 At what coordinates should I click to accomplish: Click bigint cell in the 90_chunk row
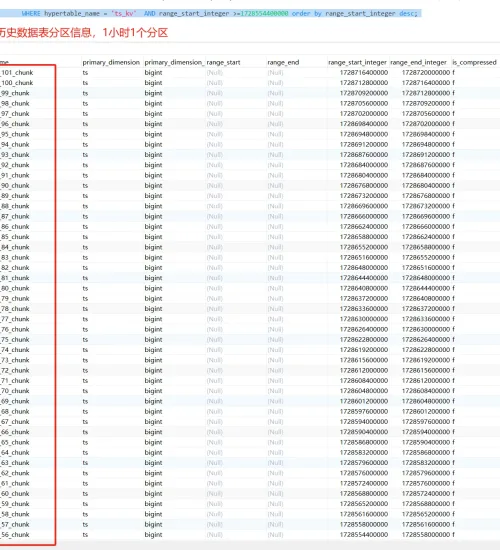click(x=153, y=186)
